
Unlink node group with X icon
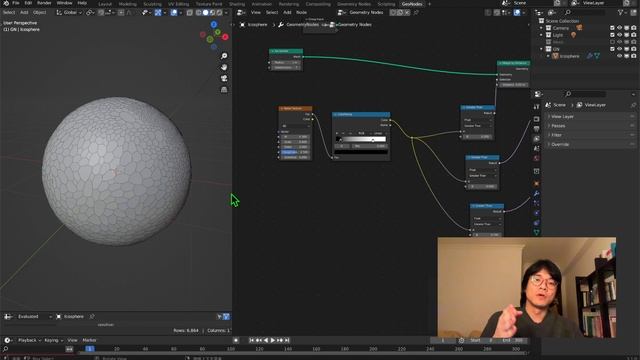407,13
